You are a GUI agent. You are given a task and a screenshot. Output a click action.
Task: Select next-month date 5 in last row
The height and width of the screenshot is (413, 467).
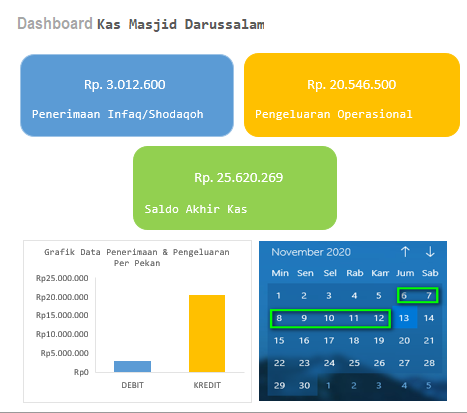click(x=429, y=386)
